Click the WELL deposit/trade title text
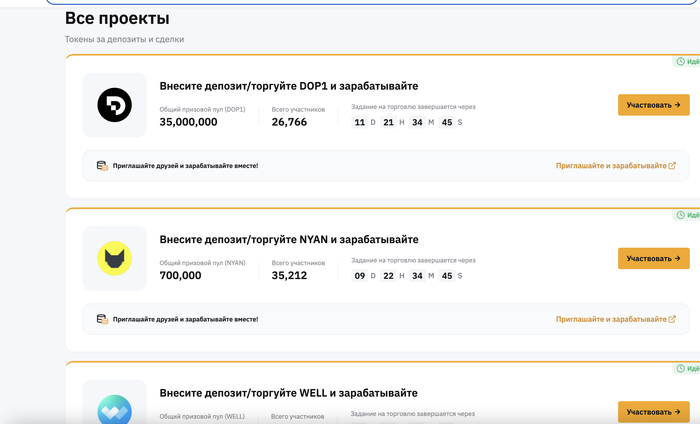The height and width of the screenshot is (424, 700). pyautogui.click(x=289, y=393)
